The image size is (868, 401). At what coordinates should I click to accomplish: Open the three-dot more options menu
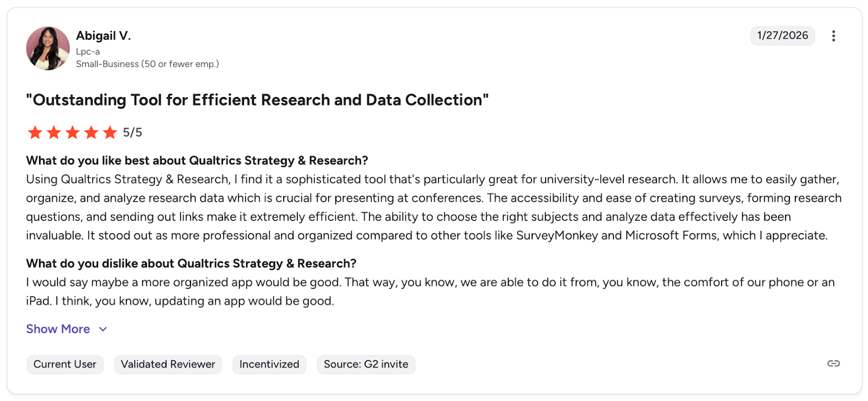coord(833,36)
